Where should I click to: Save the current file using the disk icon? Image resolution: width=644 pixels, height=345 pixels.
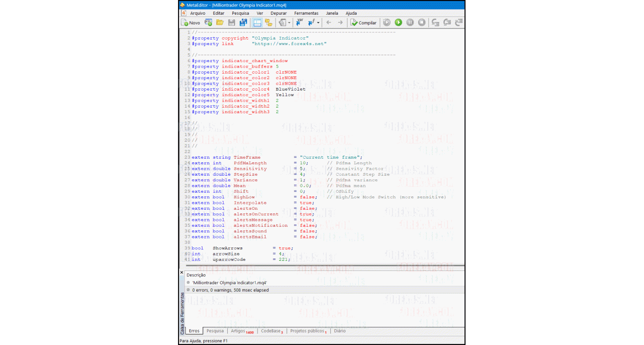pos(231,23)
